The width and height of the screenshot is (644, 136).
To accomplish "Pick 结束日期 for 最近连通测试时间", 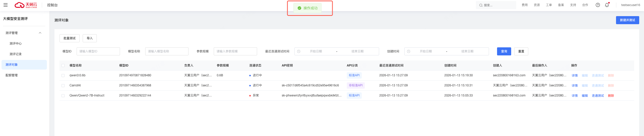I will tap(358, 51).
